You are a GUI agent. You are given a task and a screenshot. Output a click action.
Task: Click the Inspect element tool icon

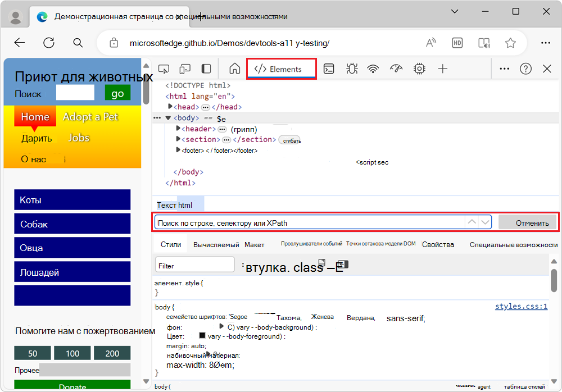pyautogui.click(x=164, y=69)
